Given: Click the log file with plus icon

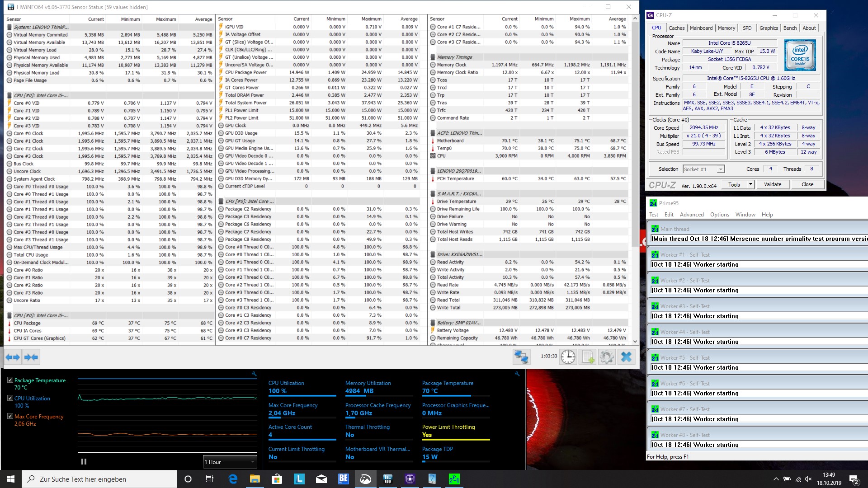Looking at the screenshot, I should pyautogui.click(x=588, y=357).
